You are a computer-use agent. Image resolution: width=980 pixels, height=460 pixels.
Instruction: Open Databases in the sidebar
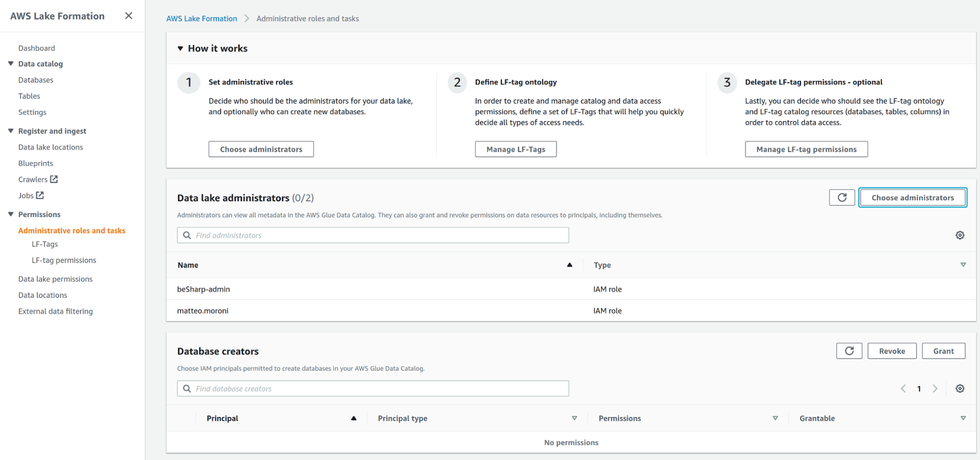[36, 80]
